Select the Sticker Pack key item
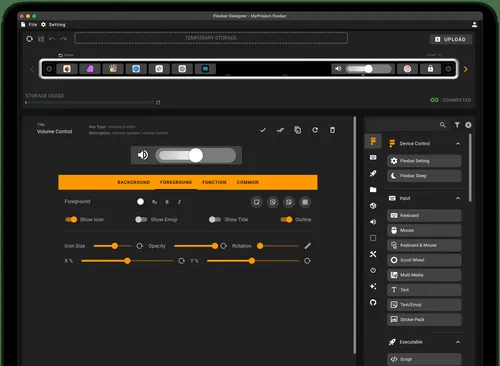 424,320
